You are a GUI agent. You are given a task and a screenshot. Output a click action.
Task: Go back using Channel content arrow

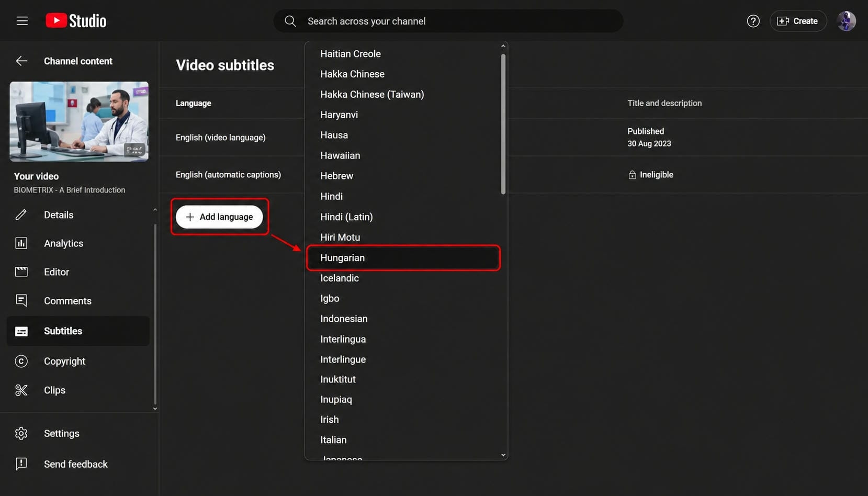click(21, 61)
